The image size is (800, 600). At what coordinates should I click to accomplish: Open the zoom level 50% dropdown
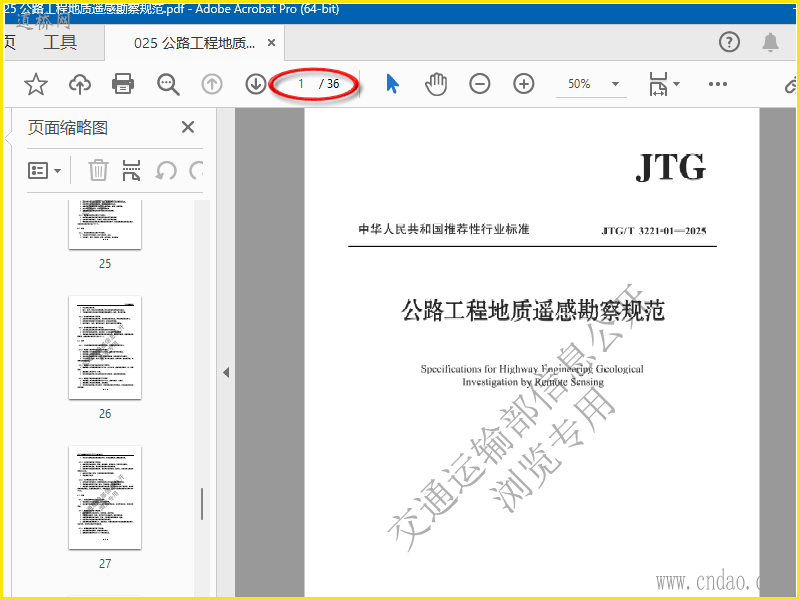(x=591, y=84)
